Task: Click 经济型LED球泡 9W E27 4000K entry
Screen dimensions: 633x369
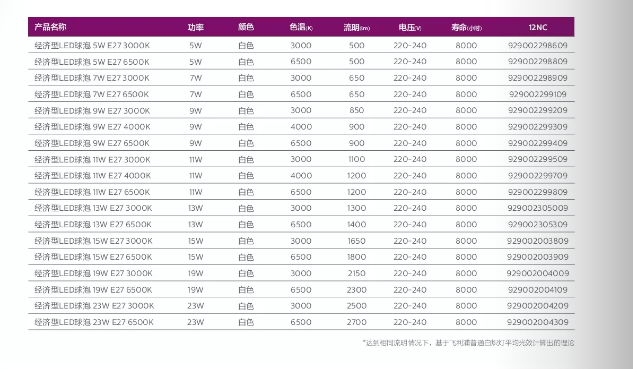Action: point(92,127)
